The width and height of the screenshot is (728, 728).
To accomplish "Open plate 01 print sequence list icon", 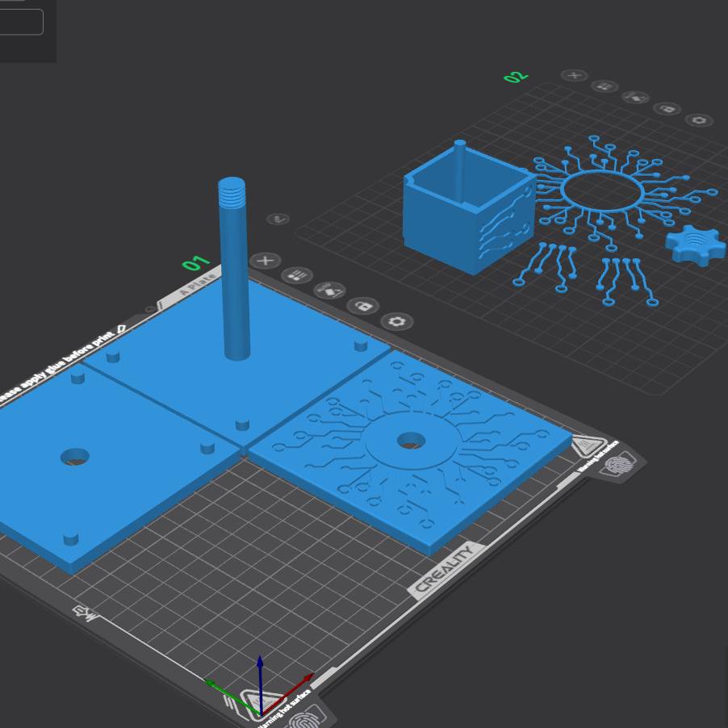I will pyautogui.click(x=297, y=275).
